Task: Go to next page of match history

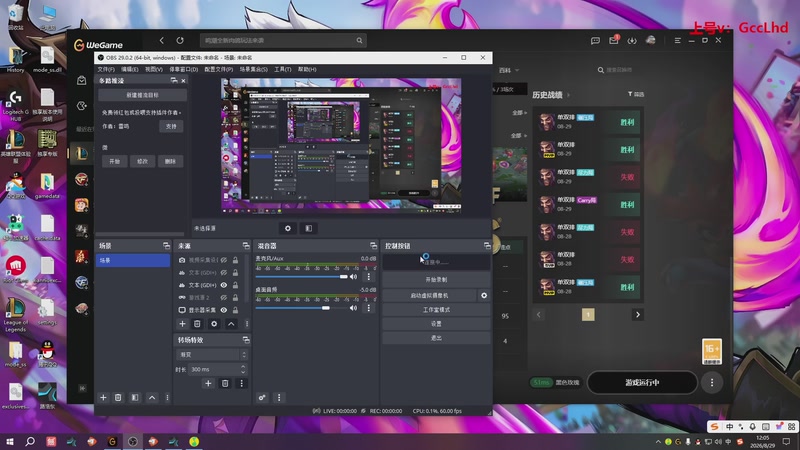Action: 637,314
